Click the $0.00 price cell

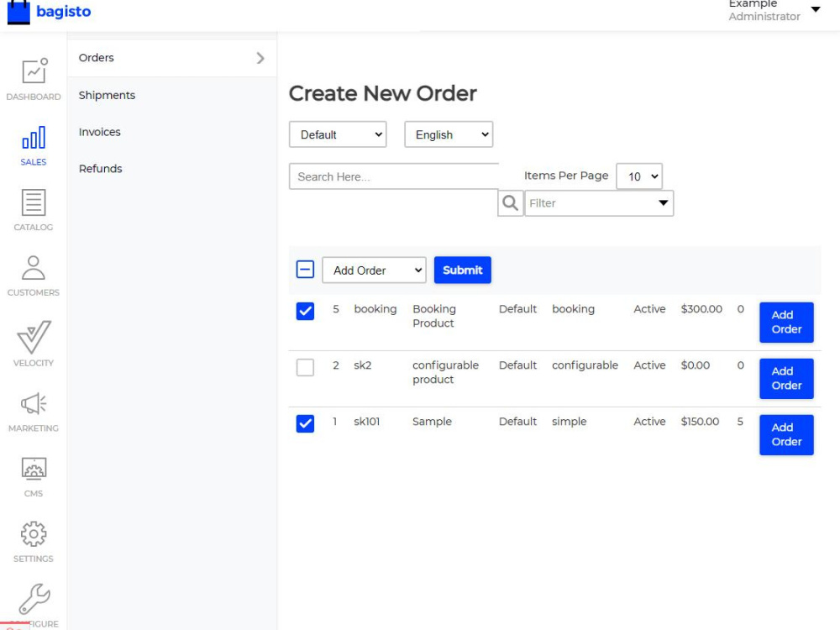tap(695, 365)
